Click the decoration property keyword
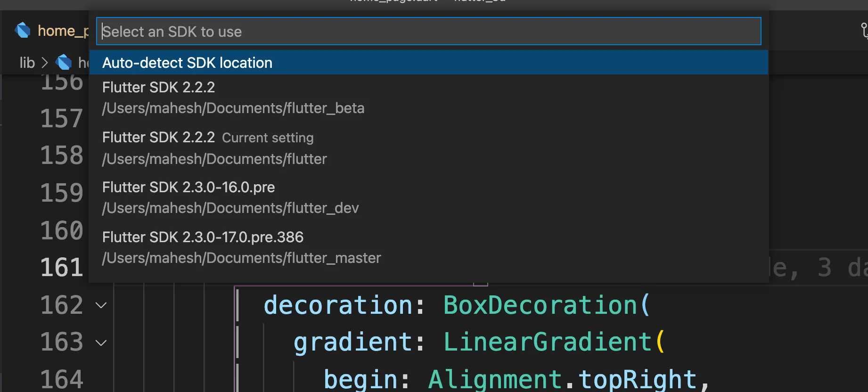 (338, 305)
